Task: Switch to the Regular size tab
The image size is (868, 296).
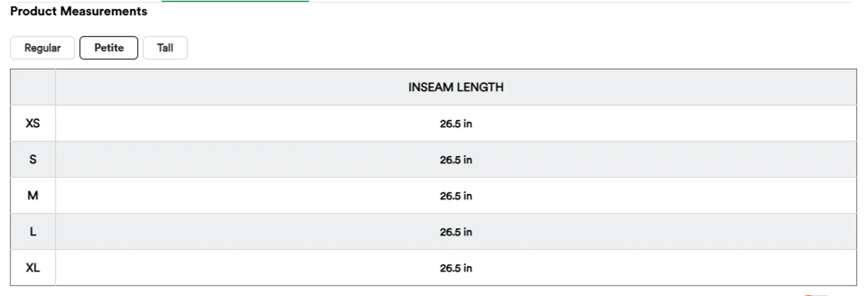Action: click(x=42, y=48)
